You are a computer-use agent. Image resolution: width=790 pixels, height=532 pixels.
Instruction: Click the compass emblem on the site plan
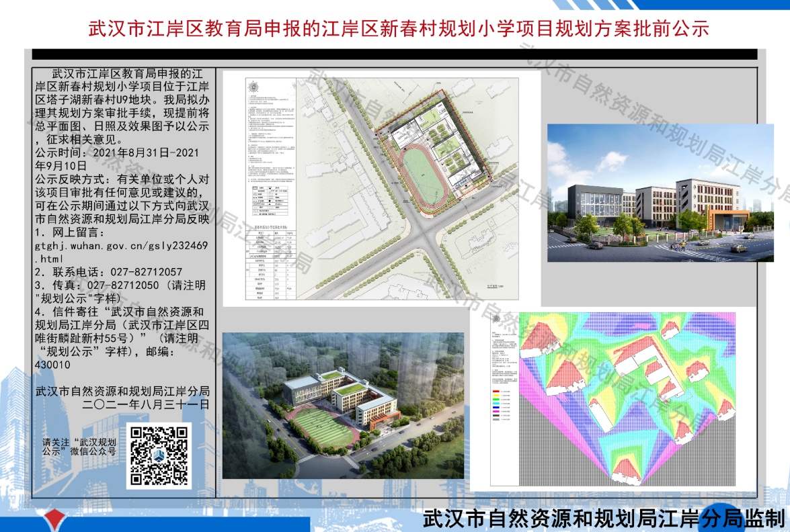(254, 87)
